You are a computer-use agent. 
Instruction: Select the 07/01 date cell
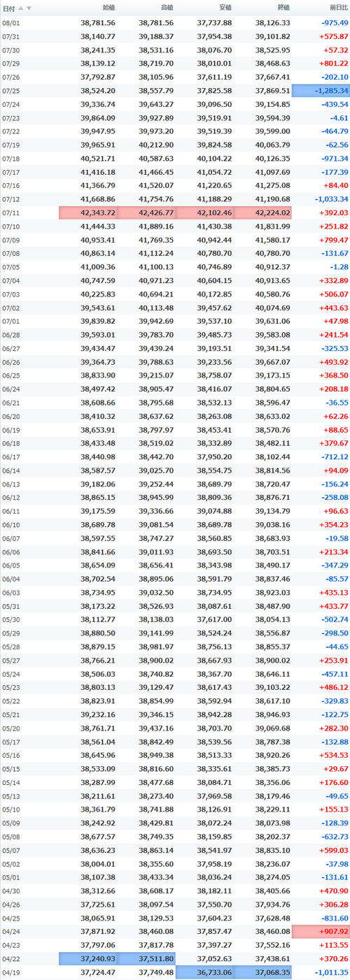click(10, 322)
